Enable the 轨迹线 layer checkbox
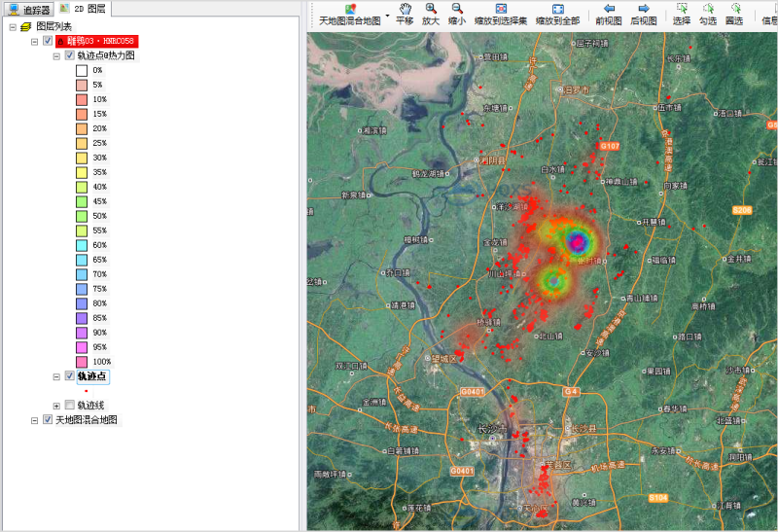Image resolution: width=778 pixels, height=532 pixels. (70, 406)
